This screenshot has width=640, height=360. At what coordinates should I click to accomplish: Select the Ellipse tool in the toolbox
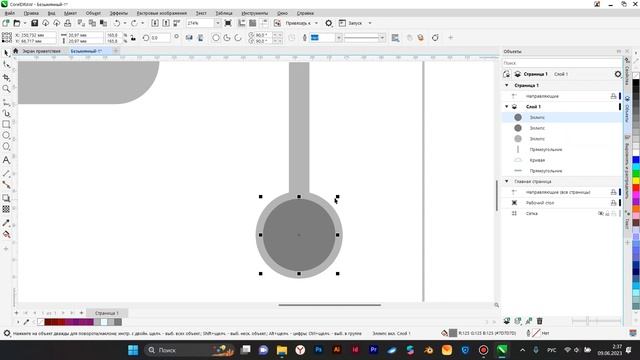tap(6, 135)
